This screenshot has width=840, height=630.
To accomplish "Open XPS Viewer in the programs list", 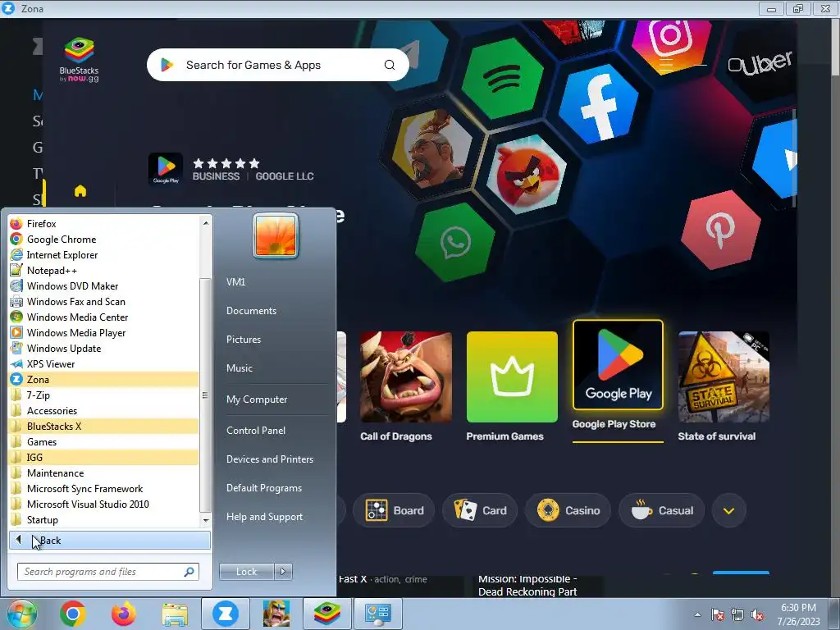I will pos(103,363).
